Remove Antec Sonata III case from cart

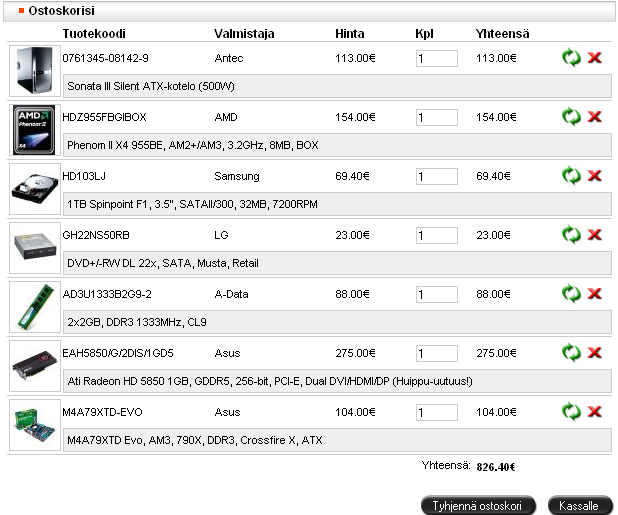point(594,58)
